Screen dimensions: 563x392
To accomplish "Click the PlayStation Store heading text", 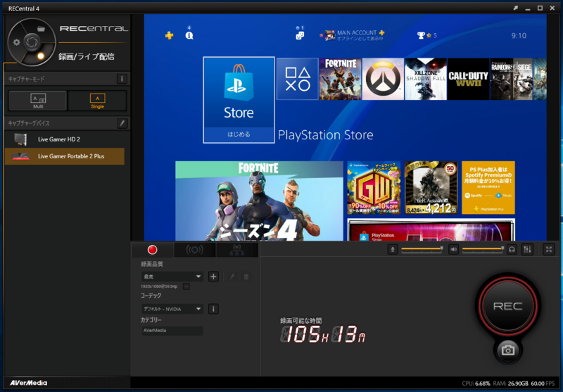I will pyautogui.click(x=326, y=135).
